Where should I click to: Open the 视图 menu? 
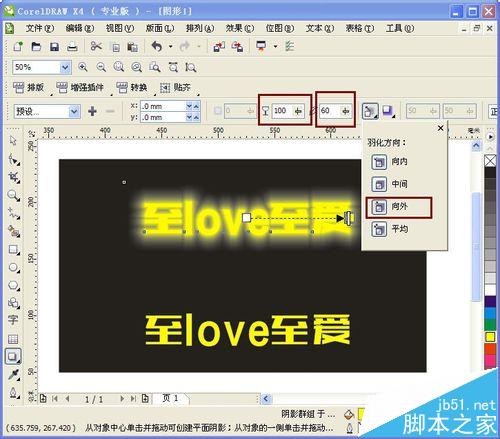(120, 28)
